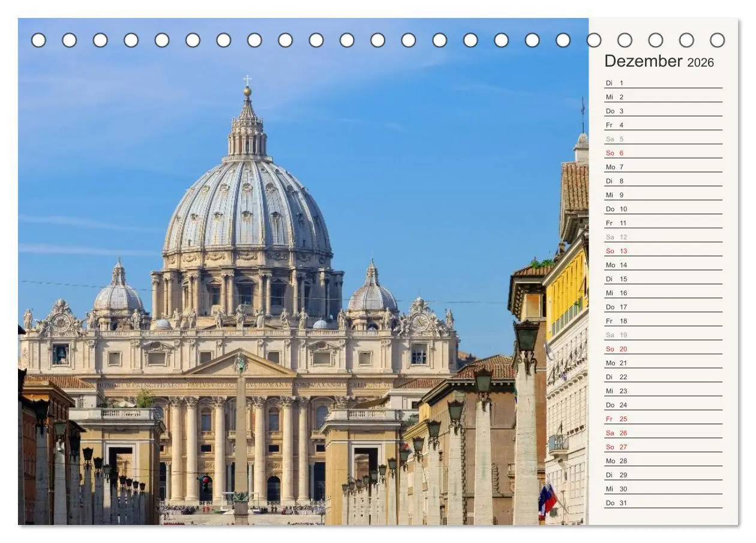Select the Di 8 calendar row
756x543 pixels.
(x=663, y=181)
